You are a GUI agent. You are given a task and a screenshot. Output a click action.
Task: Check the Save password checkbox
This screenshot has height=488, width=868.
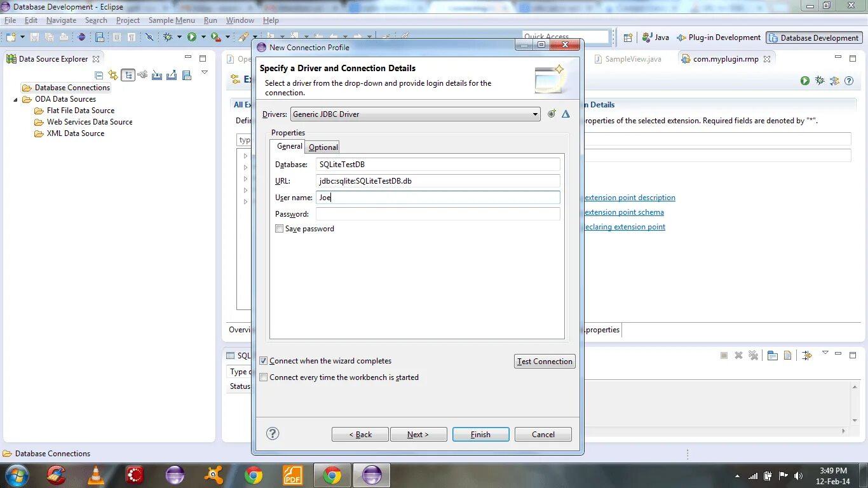[280, 229]
